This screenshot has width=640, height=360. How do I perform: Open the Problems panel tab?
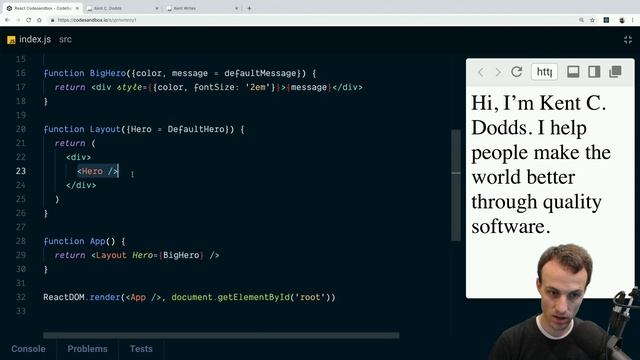coord(87,349)
